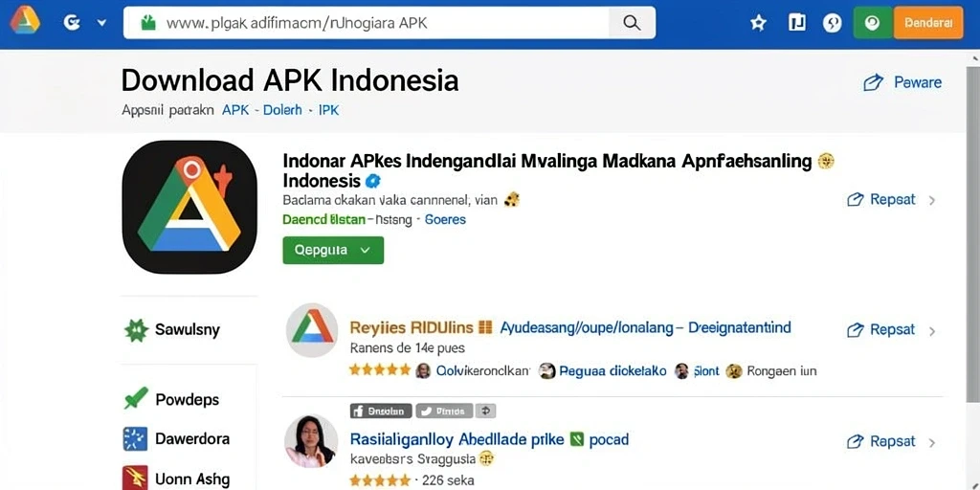Click the avatar beside Peguaa diokelako
The height and width of the screenshot is (490, 980).
[x=546, y=370]
